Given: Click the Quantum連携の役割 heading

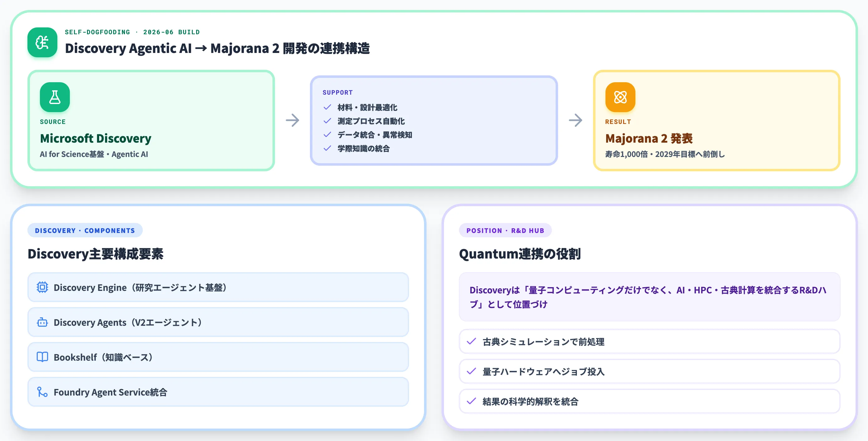Looking at the screenshot, I should click(x=520, y=254).
